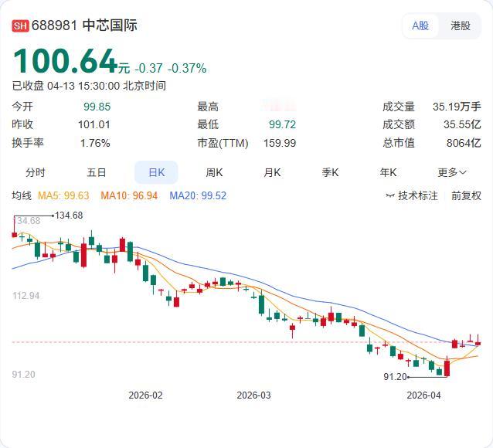This screenshot has height=448, width=493.
Task: Click the last candlestick on the chart
Action: click(x=478, y=343)
